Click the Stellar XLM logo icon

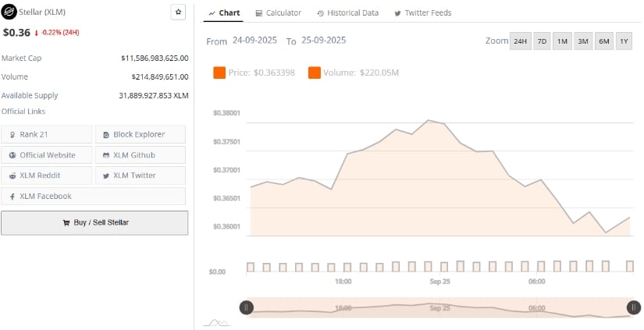[9, 12]
